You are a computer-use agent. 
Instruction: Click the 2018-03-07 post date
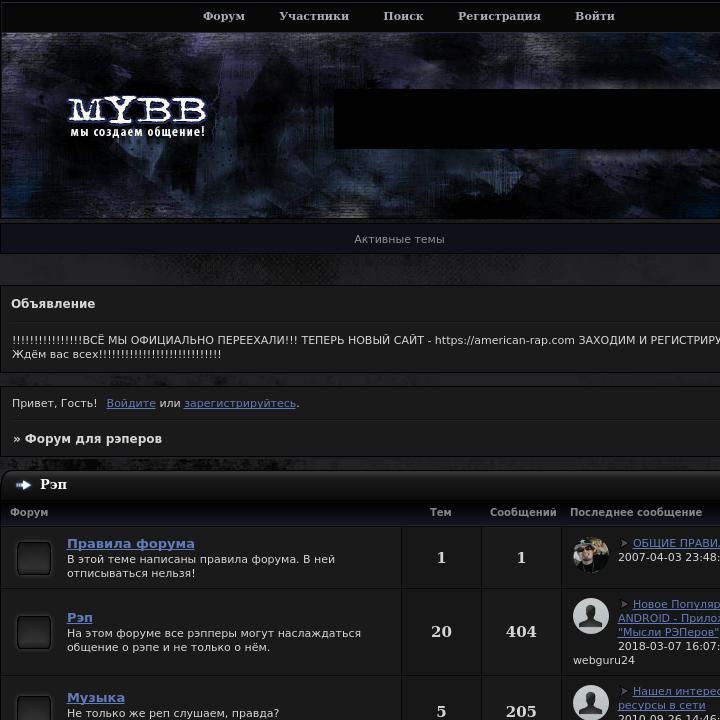(669, 647)
